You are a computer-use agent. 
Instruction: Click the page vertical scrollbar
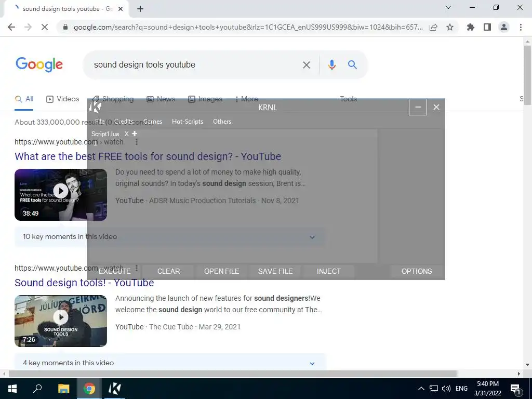click(x=527, y=75)
